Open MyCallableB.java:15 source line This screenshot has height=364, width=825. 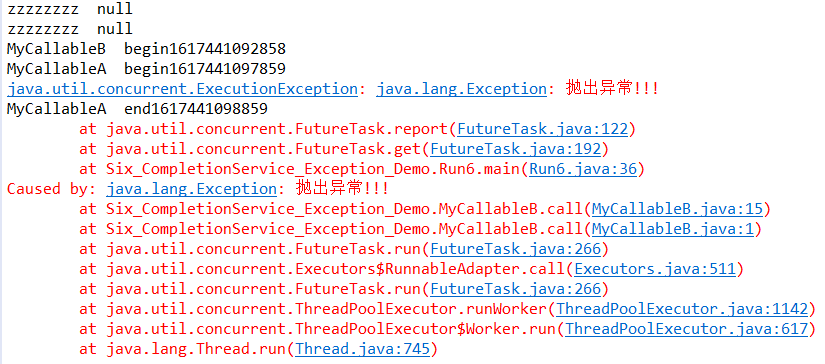pyautogui.click(x=677, y=209)
